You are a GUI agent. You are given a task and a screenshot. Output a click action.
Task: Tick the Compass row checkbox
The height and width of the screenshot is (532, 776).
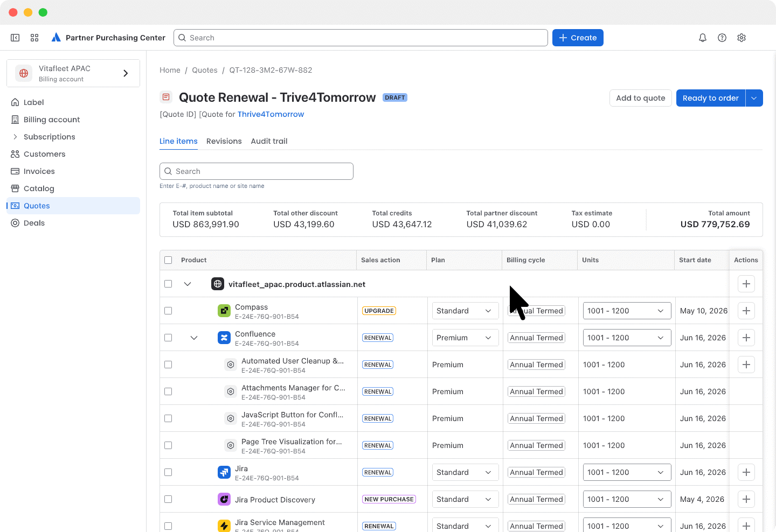[x=168, y=311]
